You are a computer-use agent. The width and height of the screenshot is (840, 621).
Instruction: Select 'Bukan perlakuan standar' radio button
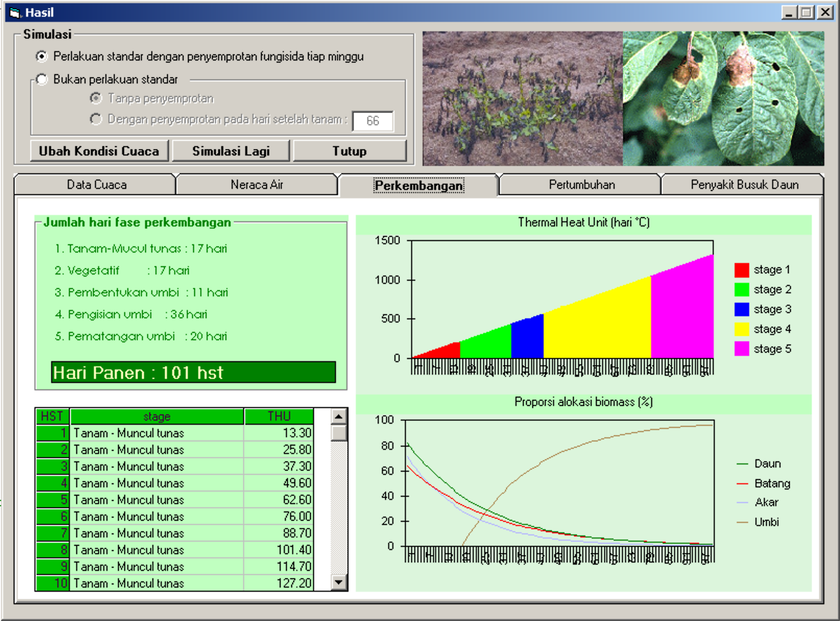coord(42,79)
